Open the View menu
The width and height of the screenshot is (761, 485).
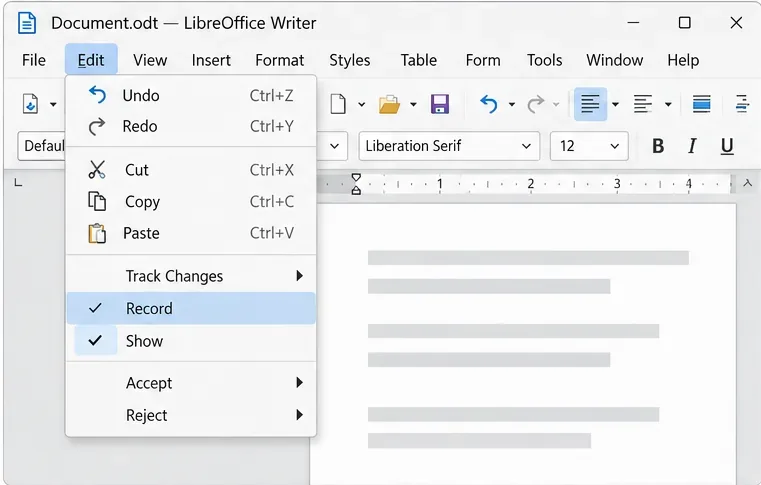coord(150,60)
